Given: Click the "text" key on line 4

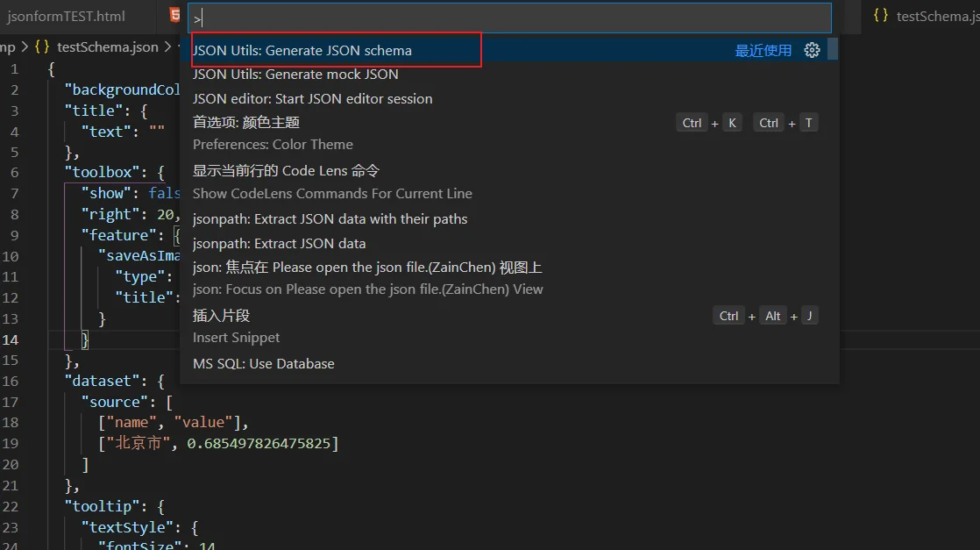Looking at the screenshot, I should point(106,132).
